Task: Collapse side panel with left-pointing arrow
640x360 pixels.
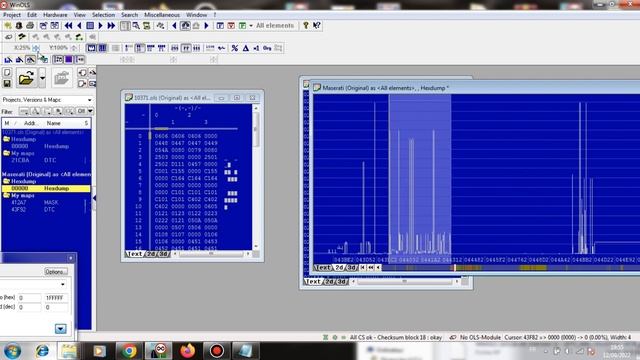Action: [94, 198]
